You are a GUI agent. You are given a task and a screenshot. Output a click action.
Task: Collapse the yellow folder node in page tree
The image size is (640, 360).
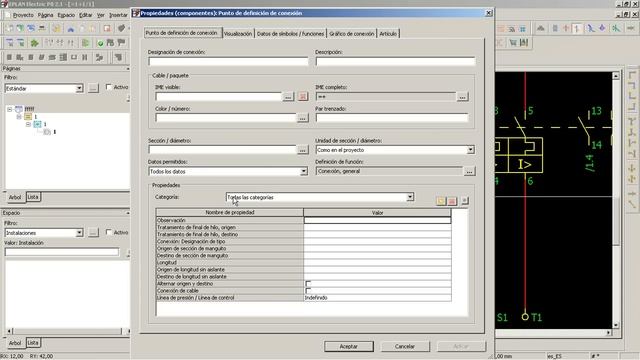[19, 117]
